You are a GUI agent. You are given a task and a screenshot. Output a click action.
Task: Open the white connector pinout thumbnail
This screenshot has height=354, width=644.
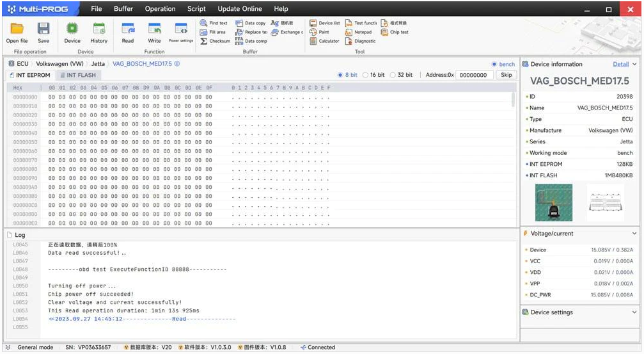pyautogui.click(x=606, y=203)
